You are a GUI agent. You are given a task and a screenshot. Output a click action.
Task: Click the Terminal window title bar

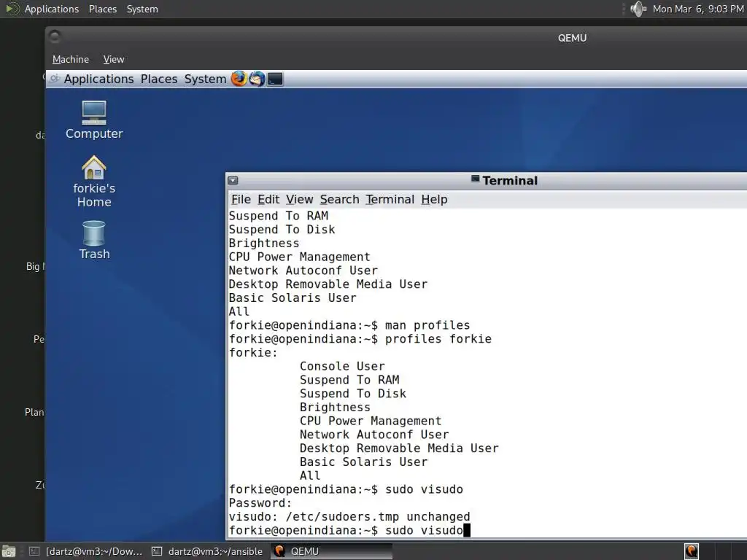pos(487,181)
